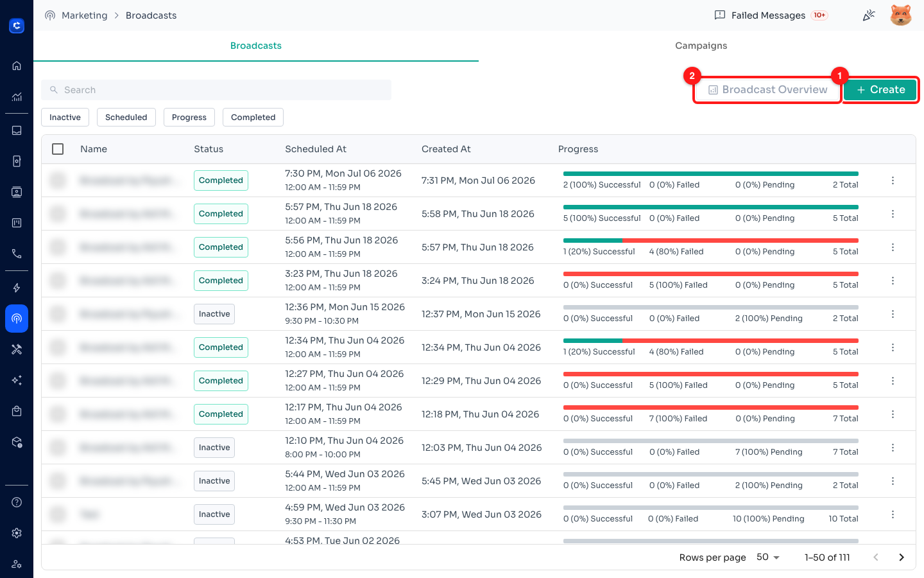Screen dimensions: 924x578
Task: Click '10 Total' text
Action: pyautogui.click(x=843, y=519)
